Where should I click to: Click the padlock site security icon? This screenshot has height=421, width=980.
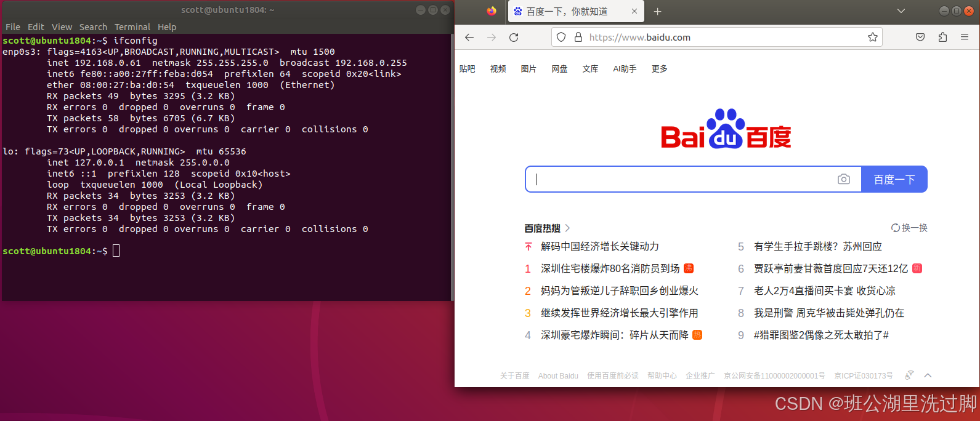(x=578, y=38)
